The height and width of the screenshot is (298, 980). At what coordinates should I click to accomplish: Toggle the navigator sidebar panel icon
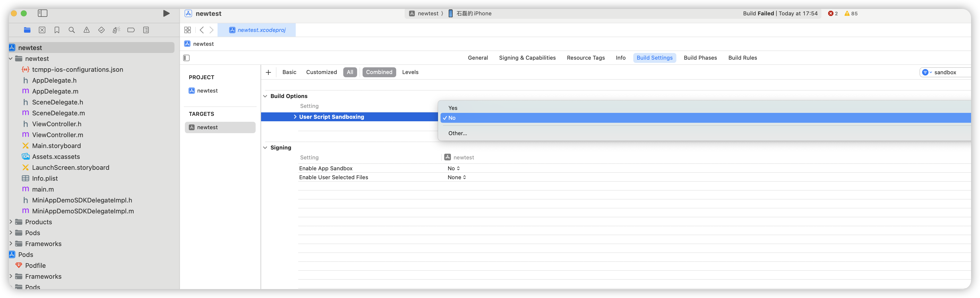[x=43, y=14]
